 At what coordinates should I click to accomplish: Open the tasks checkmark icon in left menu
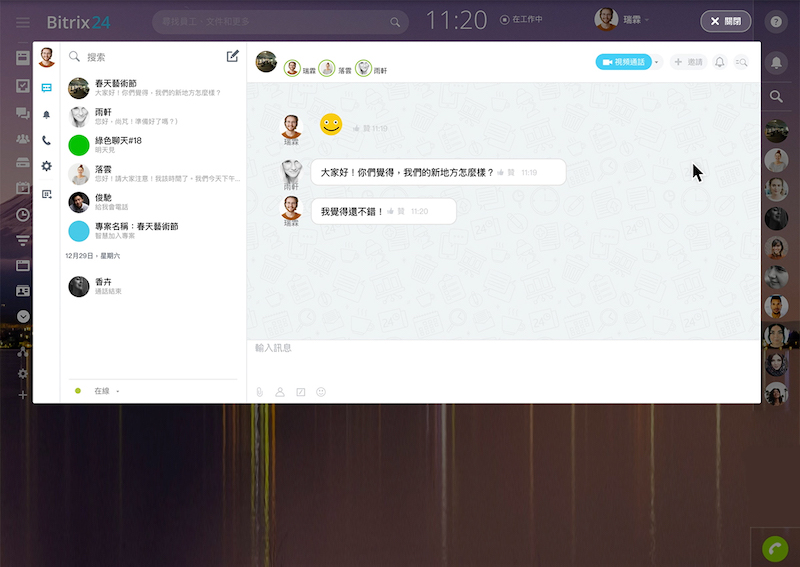[x=22, y=86]
